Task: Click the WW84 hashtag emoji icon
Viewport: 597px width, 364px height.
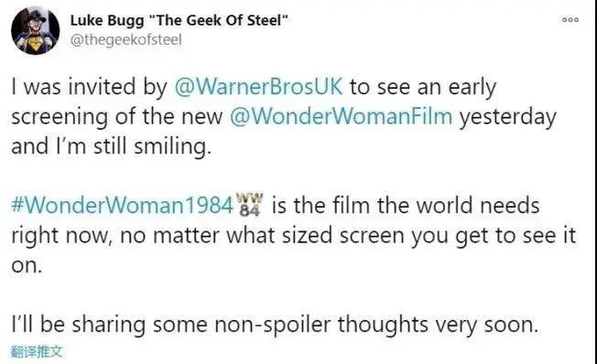Action: (x=249, y=205)
